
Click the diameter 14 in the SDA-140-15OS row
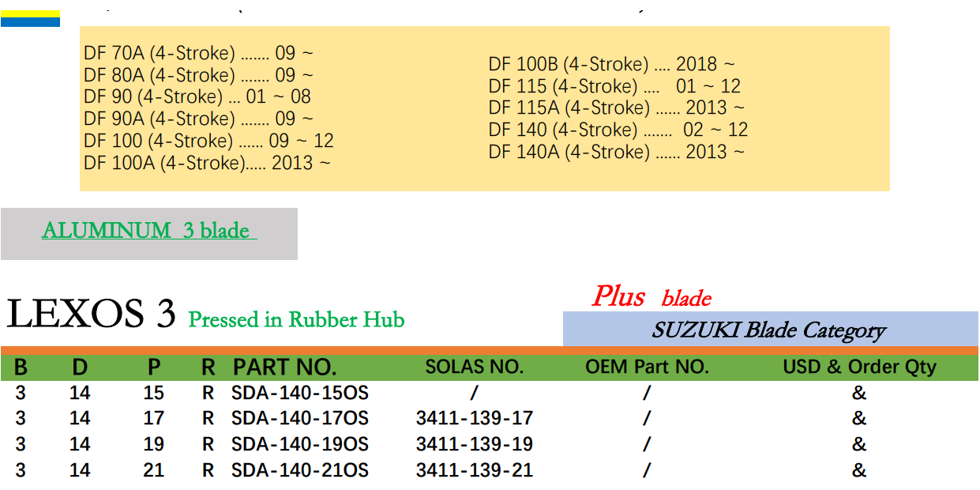tap(80, 393)
